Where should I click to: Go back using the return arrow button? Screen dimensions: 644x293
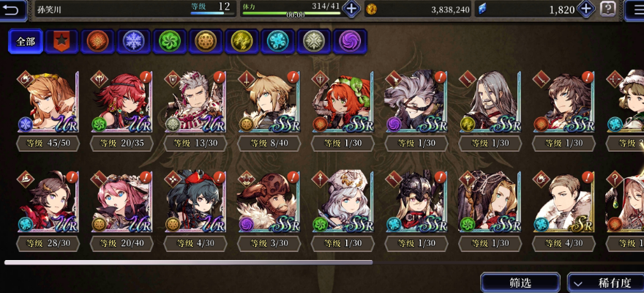pyautogui.click(x=12, y=10)
